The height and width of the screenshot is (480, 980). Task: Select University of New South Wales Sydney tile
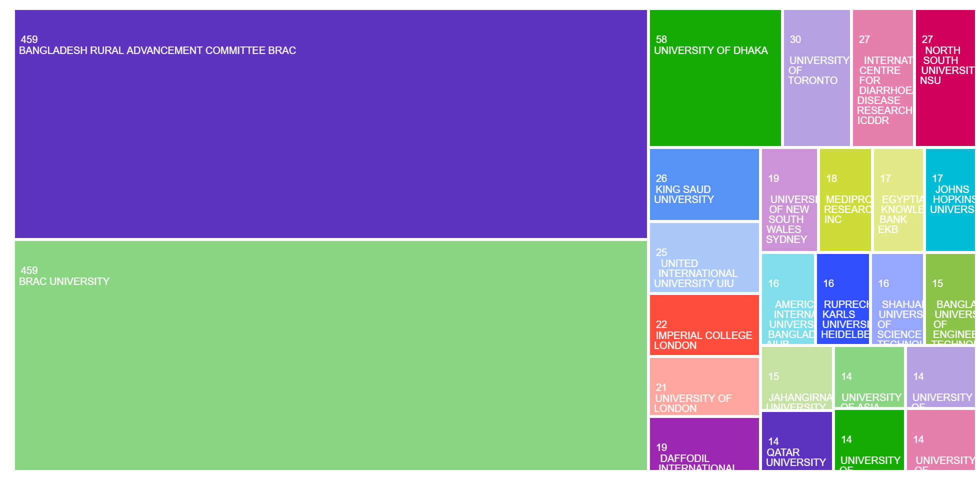pos(789,200)
